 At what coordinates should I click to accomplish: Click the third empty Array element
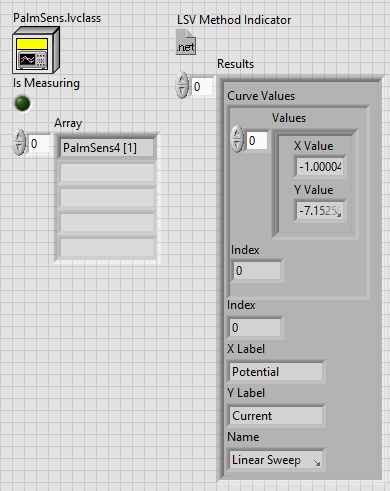pos(107,197)
